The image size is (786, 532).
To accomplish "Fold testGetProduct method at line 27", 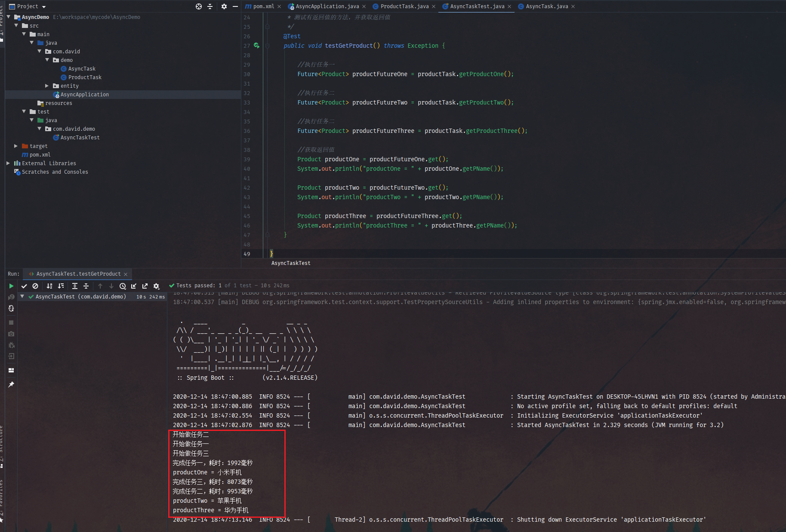I will tap(267, 46).
